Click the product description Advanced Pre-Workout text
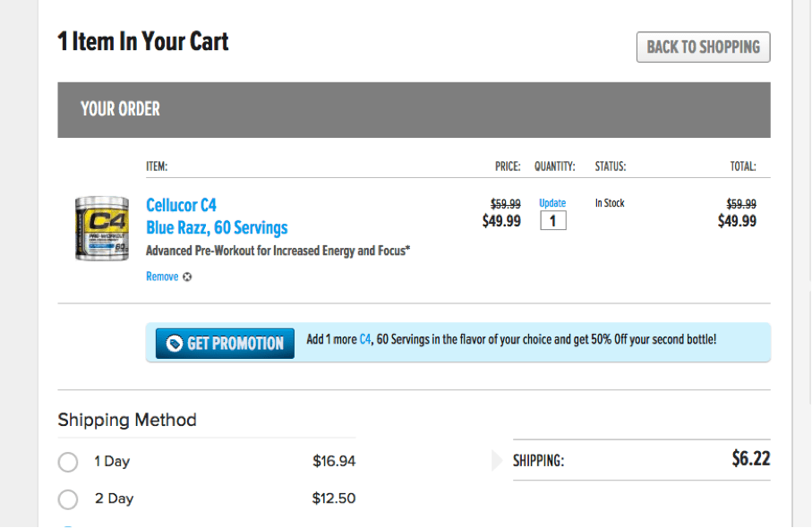 tap(278, 251)
